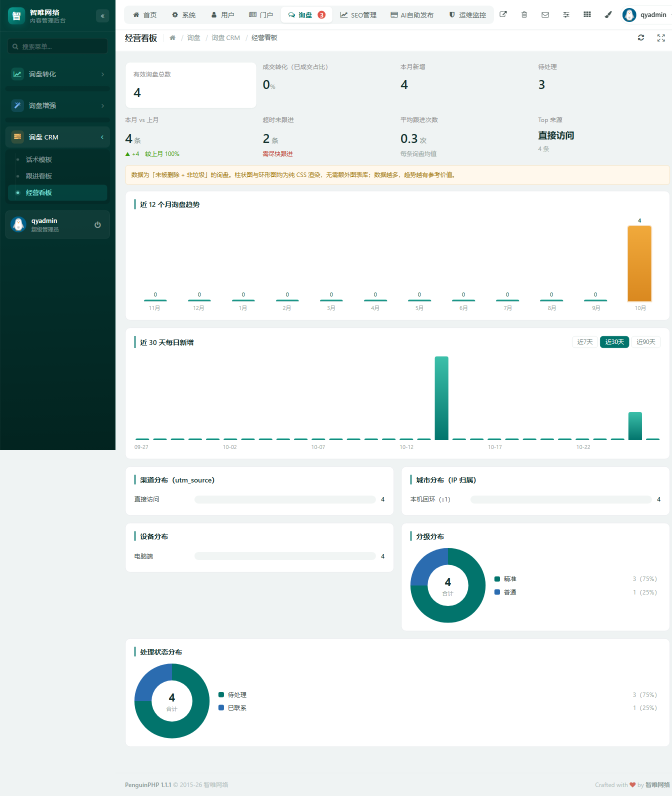
Task: Open the 首页 top tab
Action: tap(144, 15)
